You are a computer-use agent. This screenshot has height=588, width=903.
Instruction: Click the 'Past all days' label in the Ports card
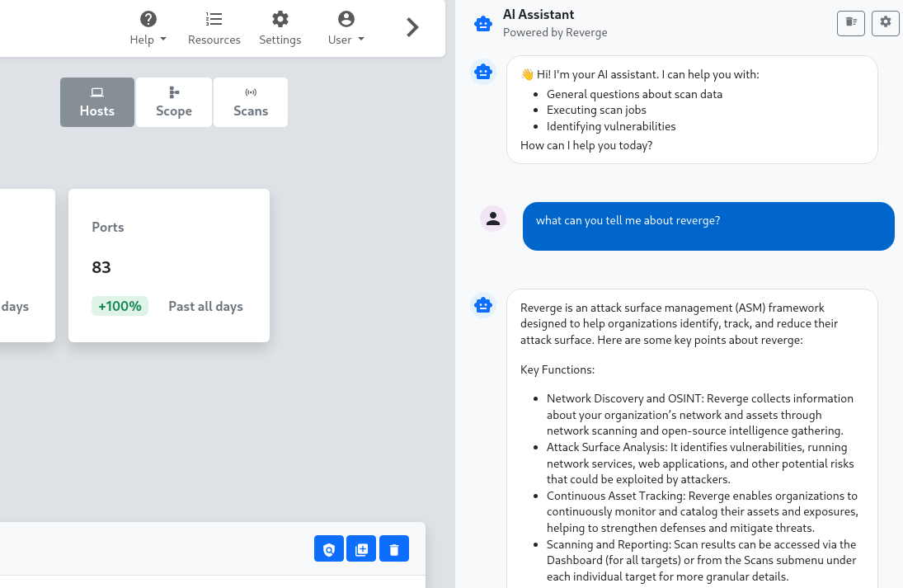pos(205,306)
